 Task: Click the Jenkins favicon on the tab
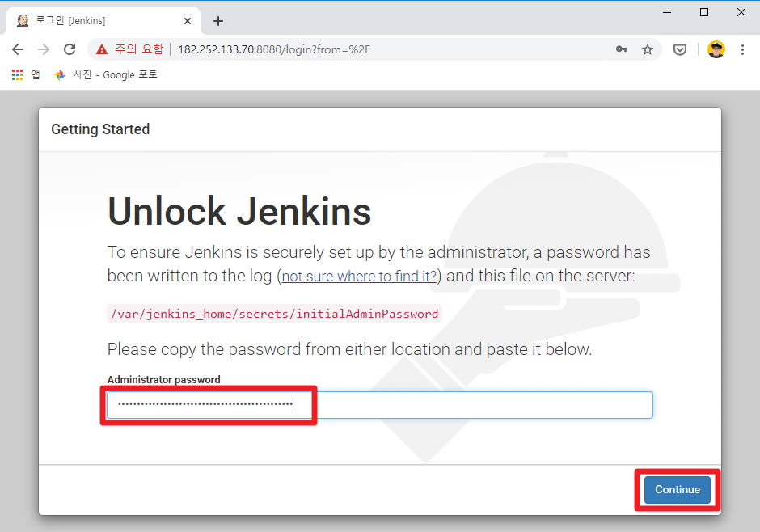[x=22, y=20]
